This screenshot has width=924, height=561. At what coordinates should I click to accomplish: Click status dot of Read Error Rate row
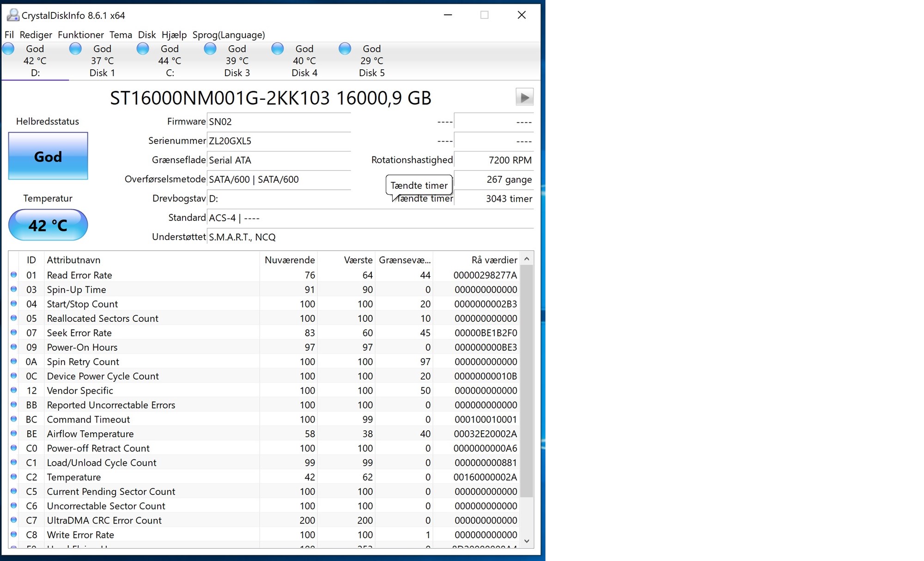[14, 275]
